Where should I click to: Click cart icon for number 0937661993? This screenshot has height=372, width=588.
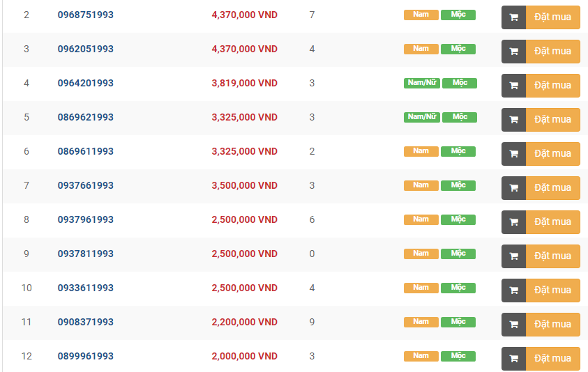pos(513,188)
